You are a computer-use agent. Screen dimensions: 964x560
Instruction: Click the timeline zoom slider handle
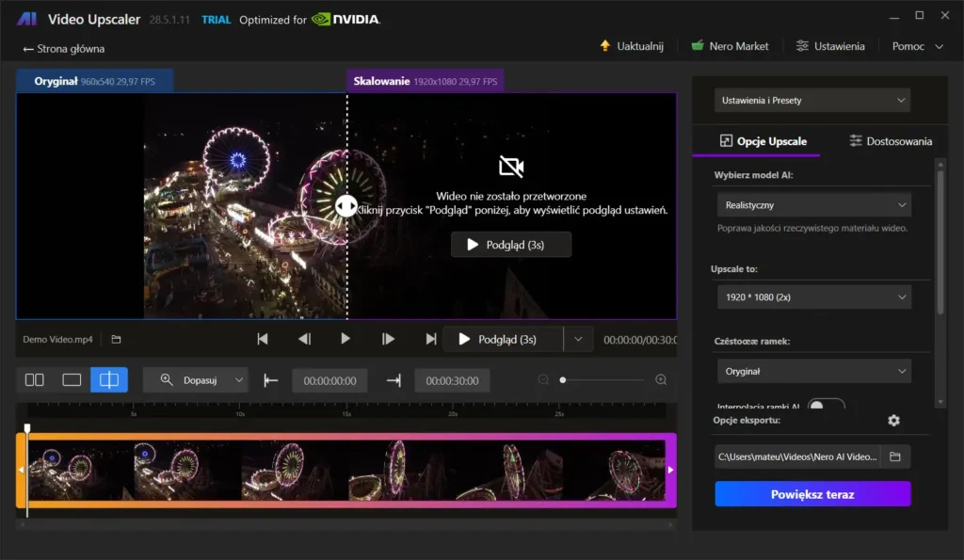tap(563, 380)
